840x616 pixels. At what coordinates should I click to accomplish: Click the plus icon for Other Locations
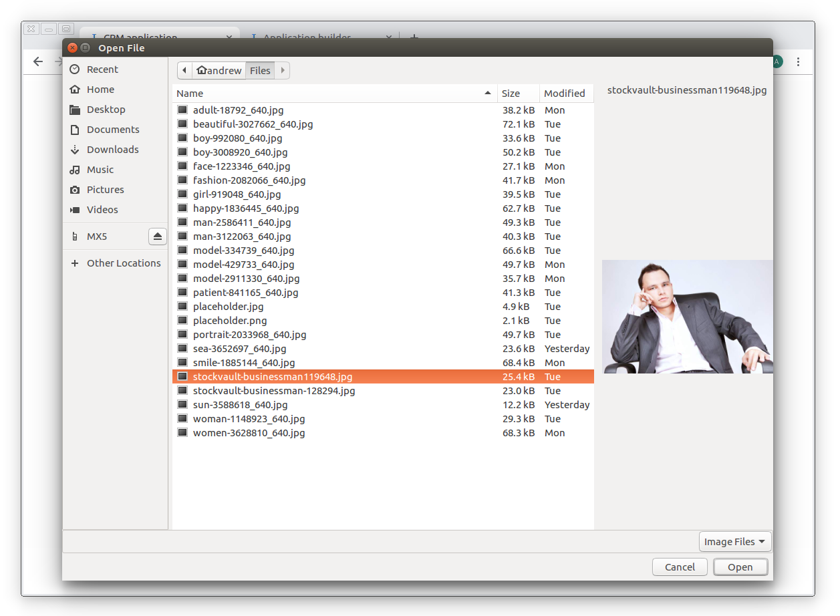(x=75, y=263)
